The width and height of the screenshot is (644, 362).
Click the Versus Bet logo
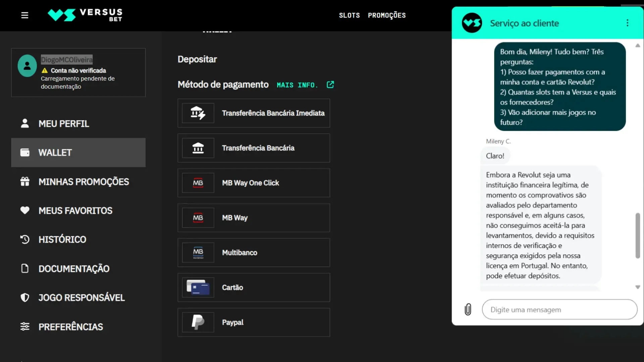[x=85, y=15]
